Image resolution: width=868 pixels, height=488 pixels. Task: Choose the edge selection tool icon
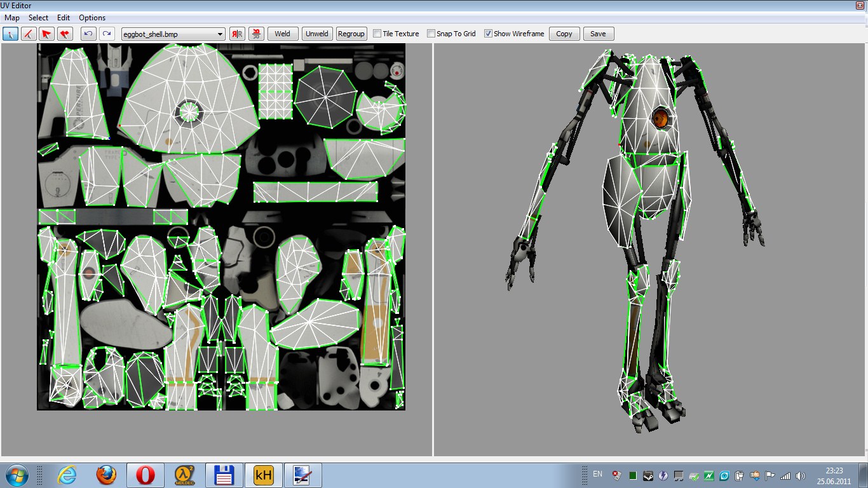point(29,34)
